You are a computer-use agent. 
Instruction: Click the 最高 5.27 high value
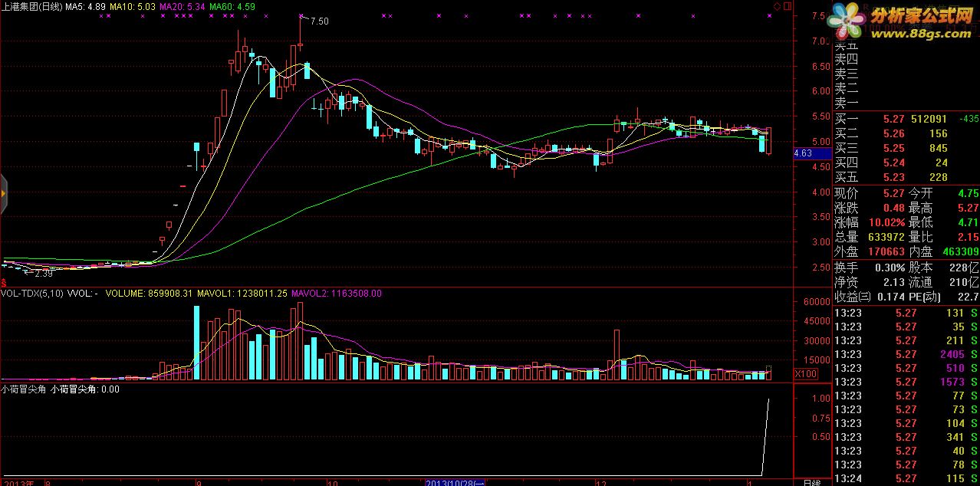[969, 208]
